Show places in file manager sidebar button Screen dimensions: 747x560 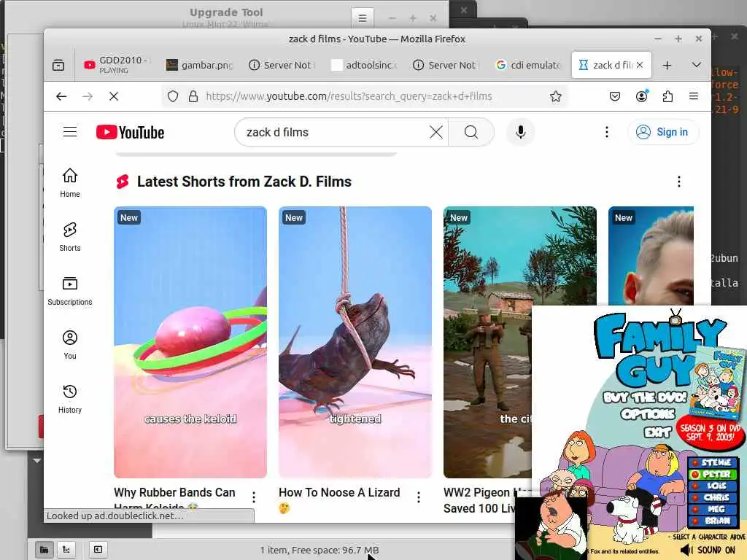(44, 550)
